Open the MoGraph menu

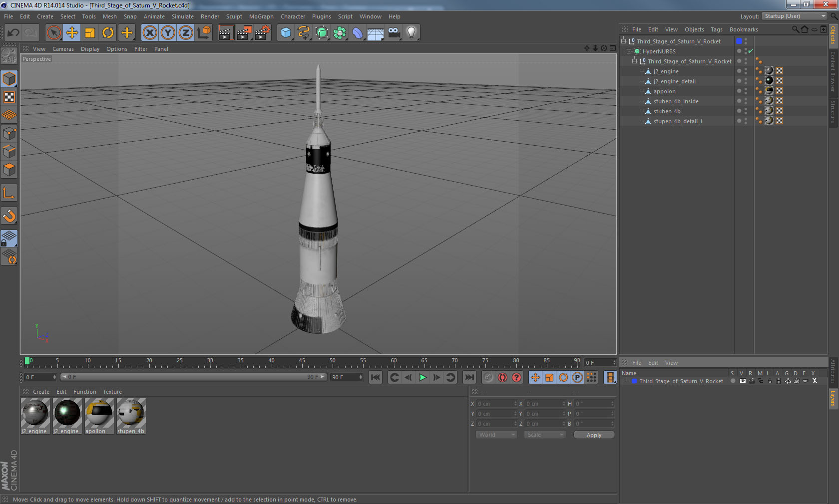click(261, 16)
